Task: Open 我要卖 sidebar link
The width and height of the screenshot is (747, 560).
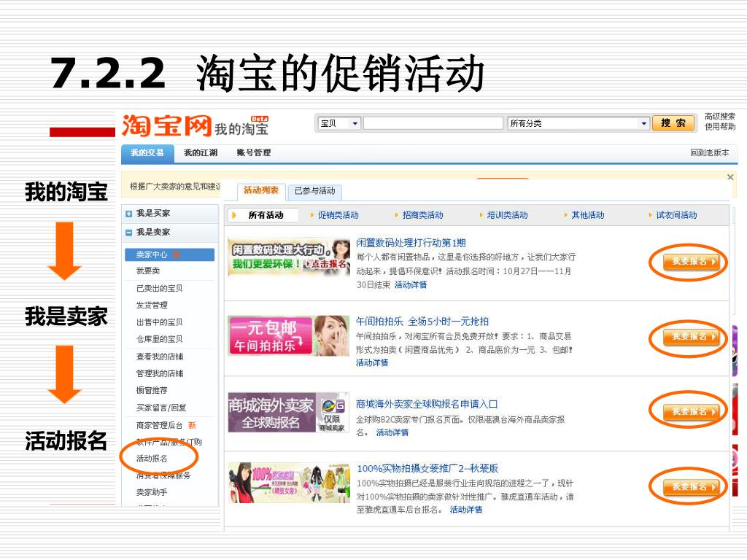Action: click(148, 271)
